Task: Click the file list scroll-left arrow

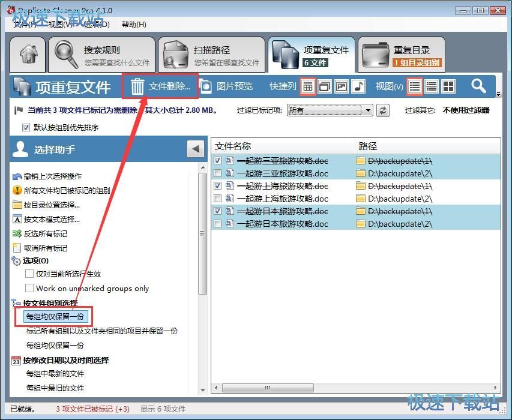Action: pos(216,388)
